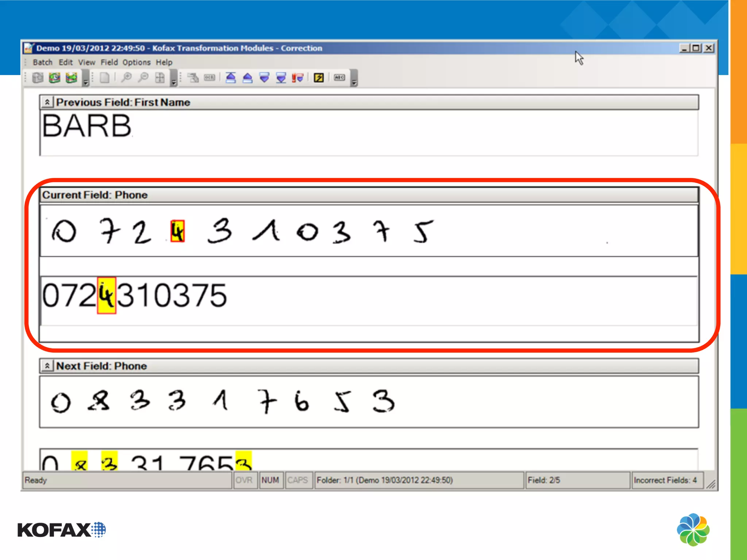Open the Options menu
The width and height of the screenshot is (747, 560).
pyautogui.click(x=136, y=62)
